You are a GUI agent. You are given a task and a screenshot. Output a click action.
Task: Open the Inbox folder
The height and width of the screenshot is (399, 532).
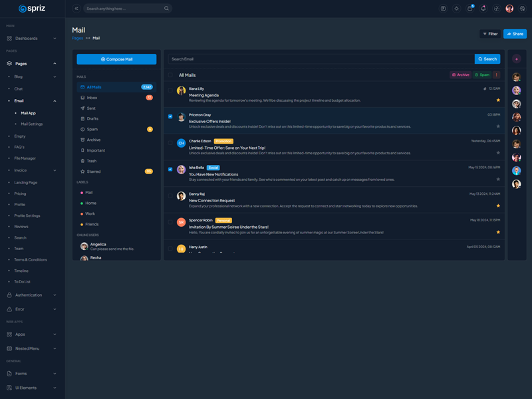92,98
